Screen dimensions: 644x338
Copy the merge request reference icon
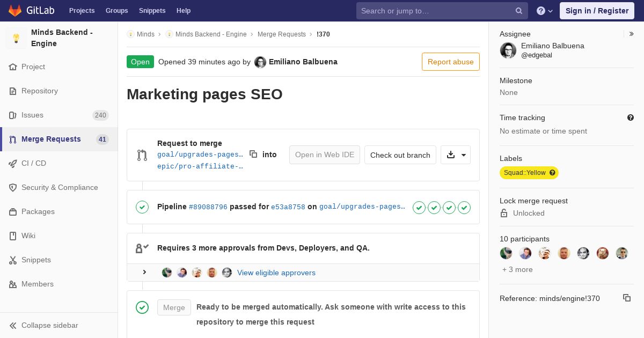coord(627,298)
